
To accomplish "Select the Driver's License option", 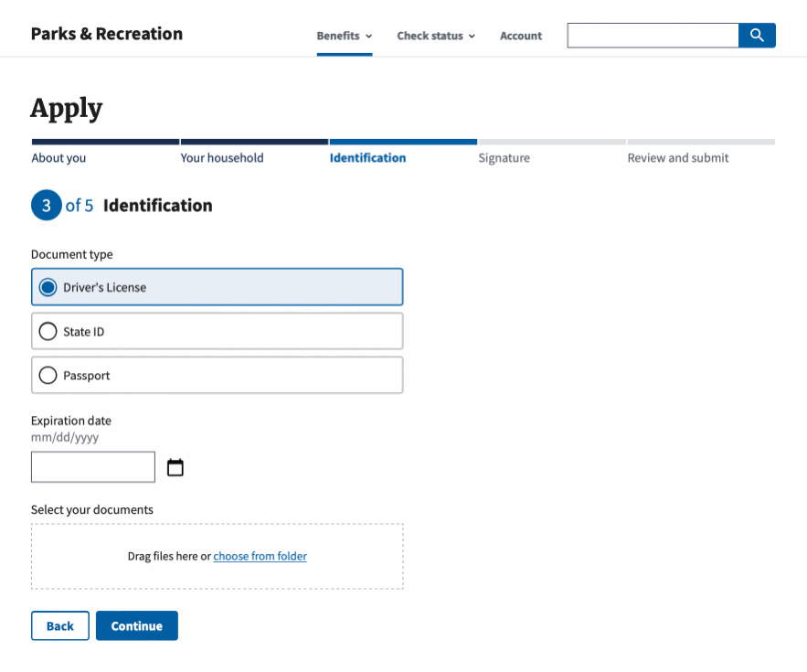I will (x=217, y=286).
